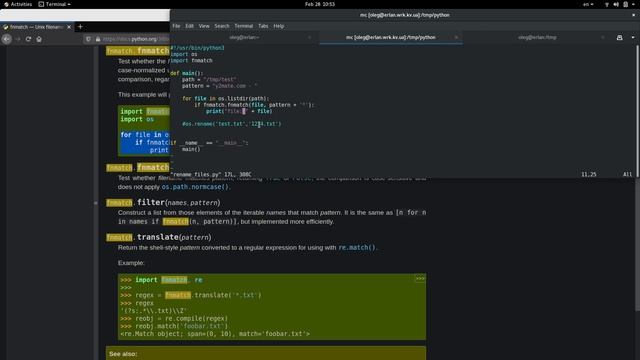Click the regex = fnmatch.translate example line
The height and width of the screenshot is (360, 640).
tap(191, 295)
